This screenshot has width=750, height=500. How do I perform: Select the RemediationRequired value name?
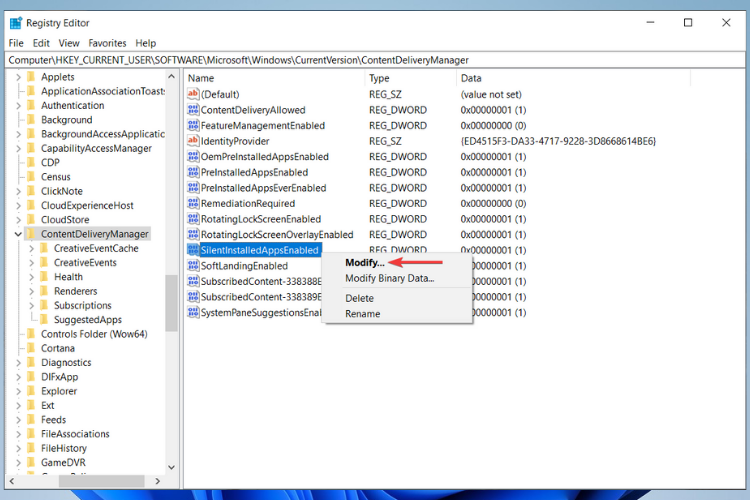(248, 203)
